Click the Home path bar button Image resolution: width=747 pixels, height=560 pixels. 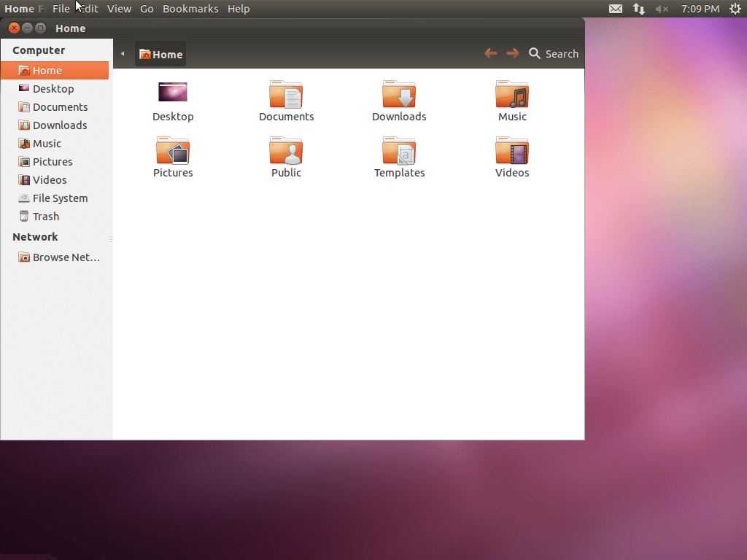pos(161,55)
